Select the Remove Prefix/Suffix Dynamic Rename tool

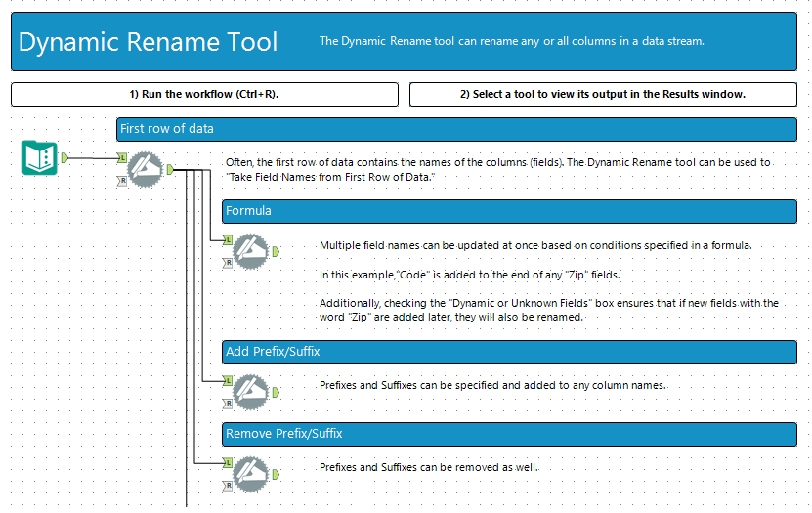pyautogui.click(x=251, y=474)
